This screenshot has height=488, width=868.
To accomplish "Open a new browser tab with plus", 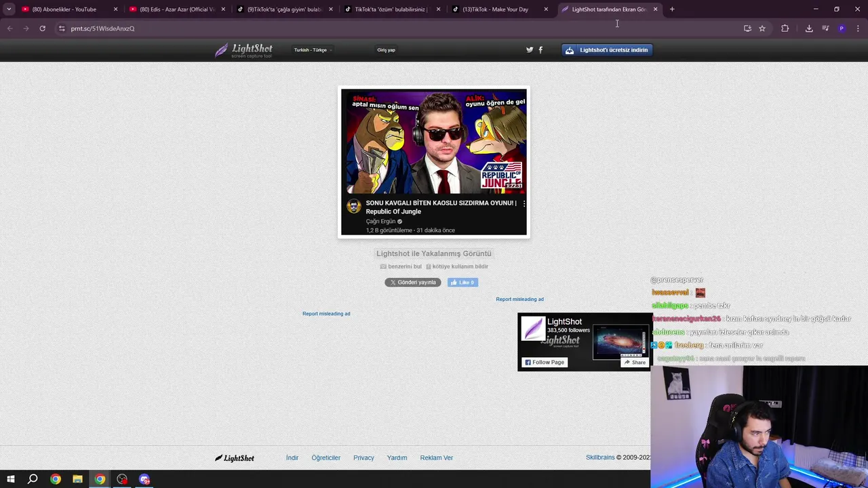I will click(672, 9).
